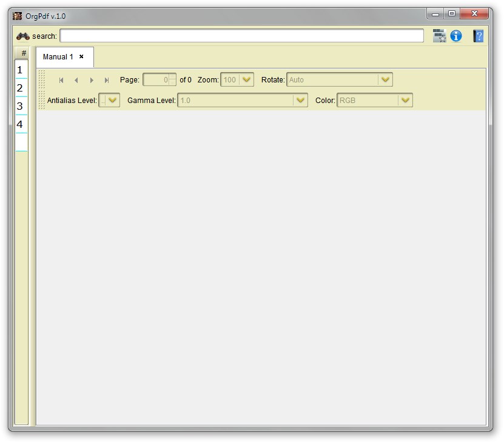504x443 pixels.
Task: Jump to last page button
Action: pos(107,80)
